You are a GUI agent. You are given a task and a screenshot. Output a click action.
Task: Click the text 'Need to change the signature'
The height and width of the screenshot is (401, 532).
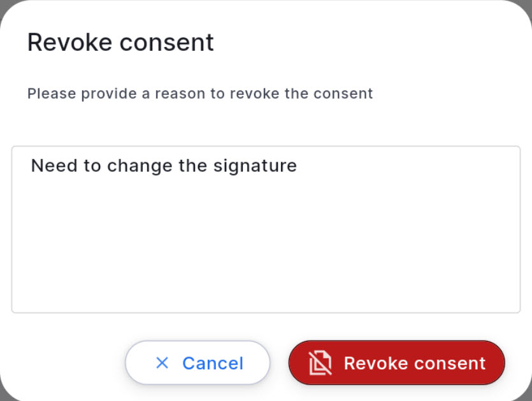(163, 165)
